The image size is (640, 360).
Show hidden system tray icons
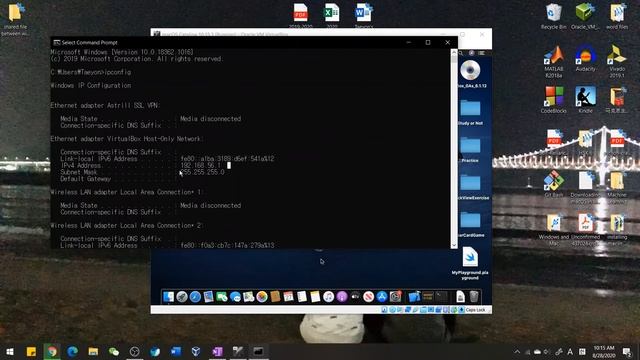[517, 351]
